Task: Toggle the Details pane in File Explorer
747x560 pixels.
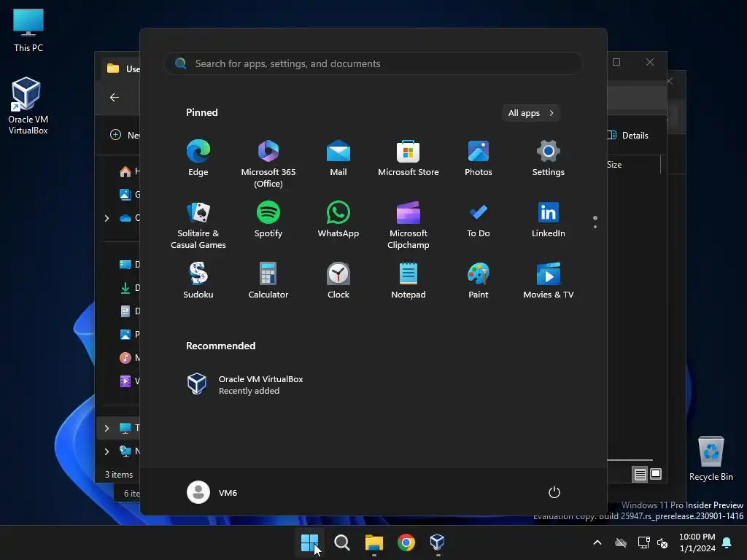Action: click(627, 135)
